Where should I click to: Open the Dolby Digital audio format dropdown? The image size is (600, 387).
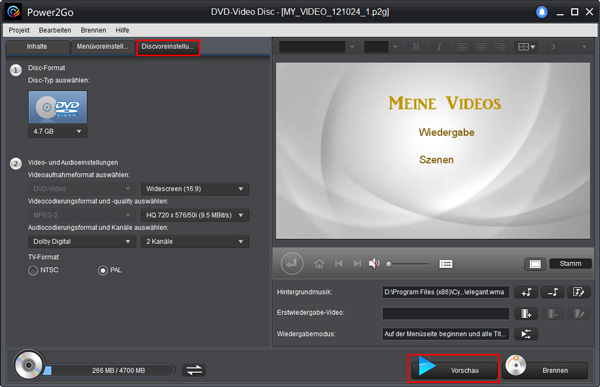(x=82, y=242)
